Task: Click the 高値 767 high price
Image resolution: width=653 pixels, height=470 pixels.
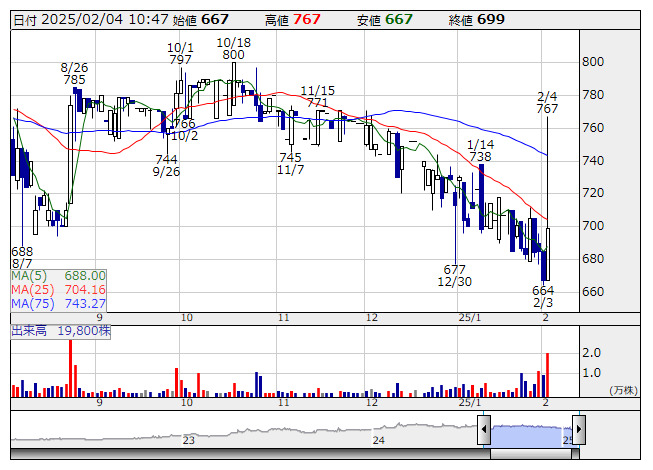Action: point(293,20)
